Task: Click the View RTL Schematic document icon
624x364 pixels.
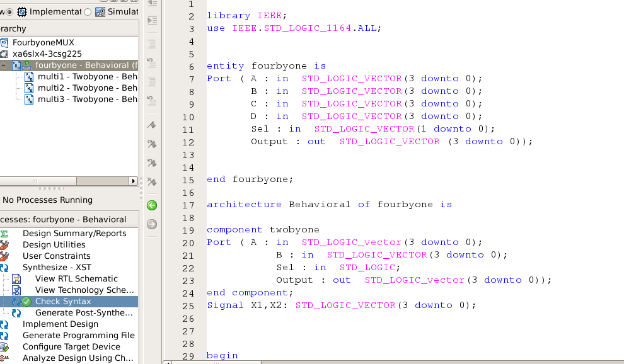Action: pyautogui.click(x=16, y=279)
